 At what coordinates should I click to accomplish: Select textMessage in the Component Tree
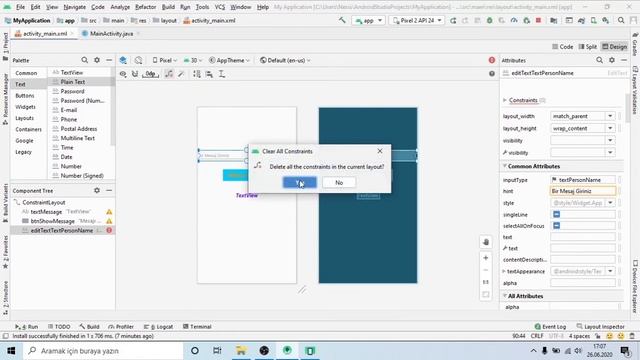coord(47,211)
